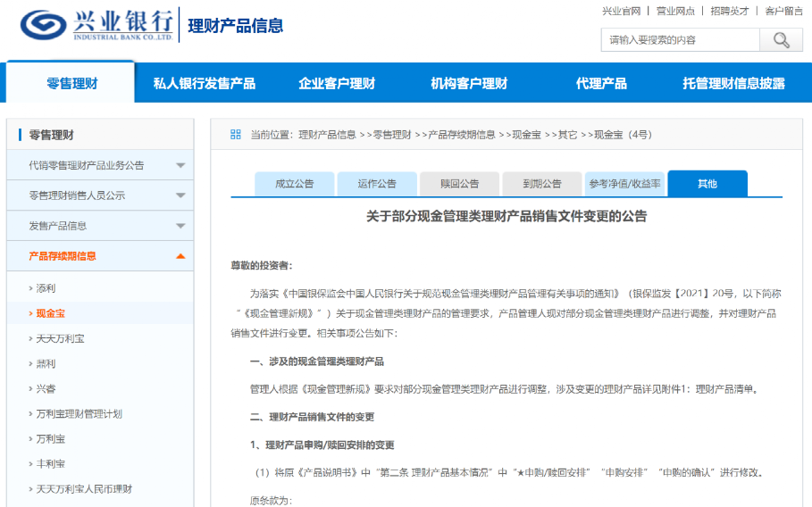Viewport: 812px width, 507px height.
Task: Click the magnifier search icon button
Action: pos(781,40)
